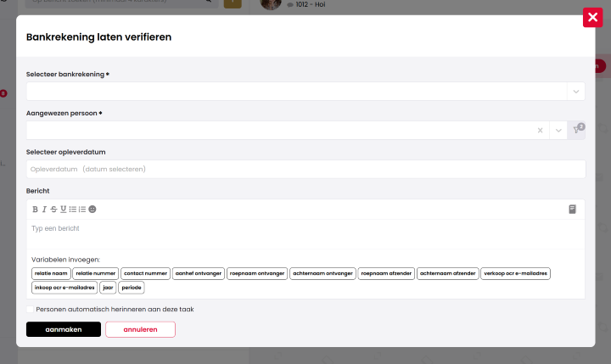The width and height of the screenshot is (611, 364).
Task: Insert the roepnaam ontvanger variable
Action: [257, 273]
